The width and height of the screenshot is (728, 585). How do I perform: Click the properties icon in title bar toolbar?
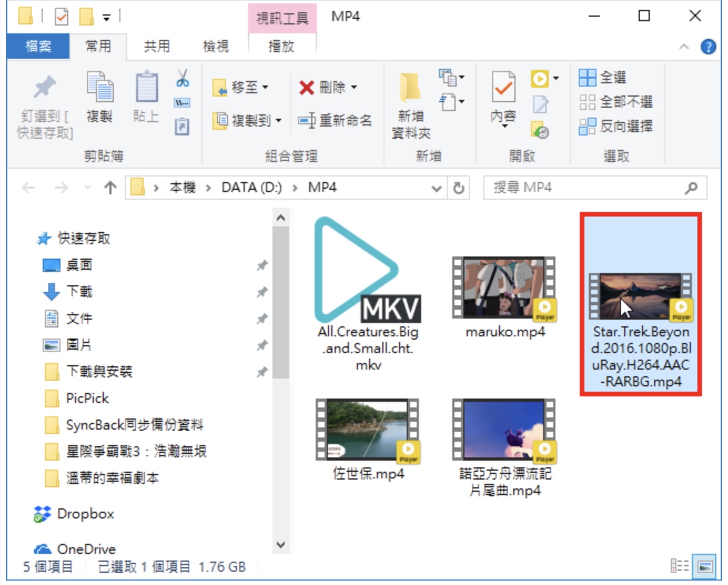coord(62,17)
